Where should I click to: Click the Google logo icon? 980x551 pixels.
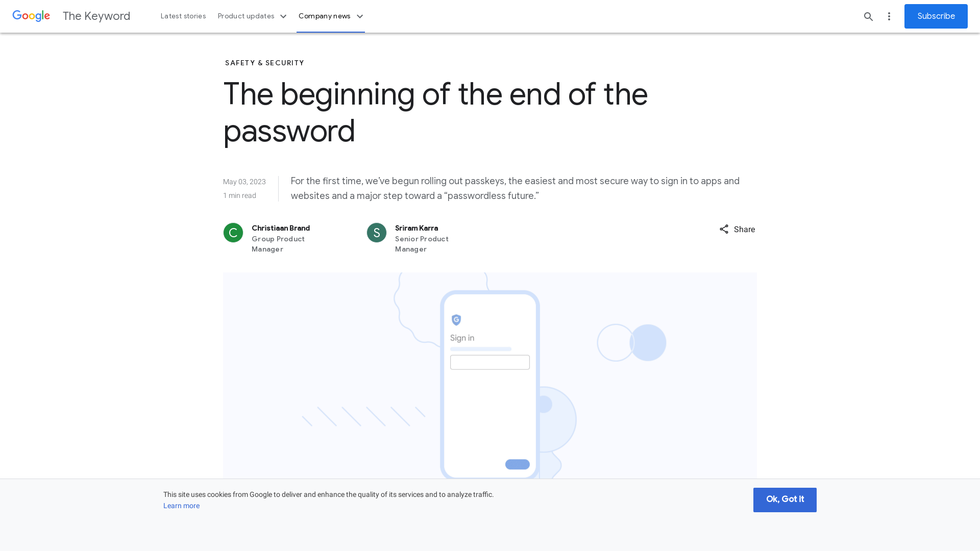coord(31,16)
